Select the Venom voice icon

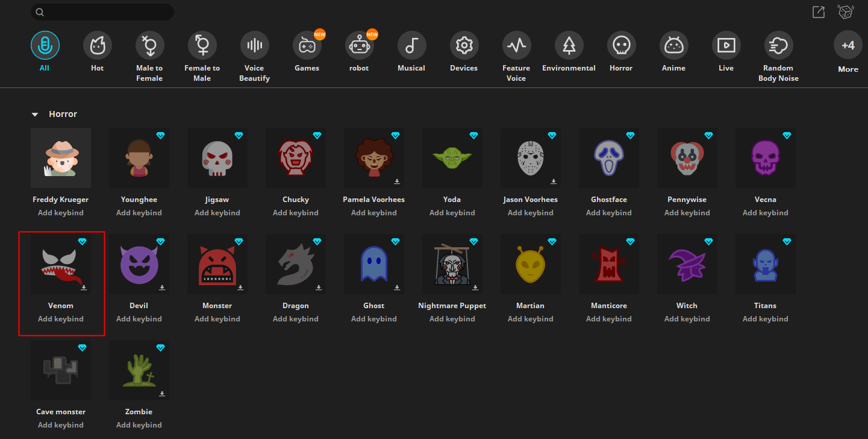coord(61,264)
